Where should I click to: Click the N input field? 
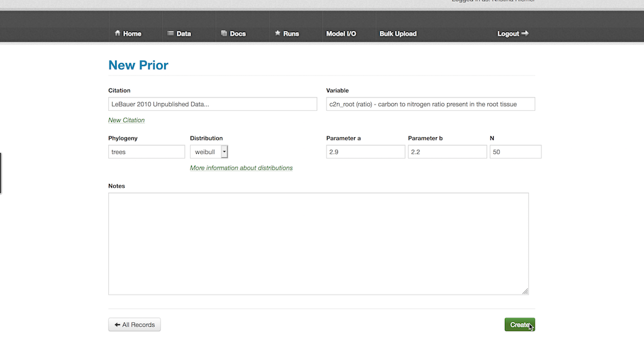click(x=515, y=152)
